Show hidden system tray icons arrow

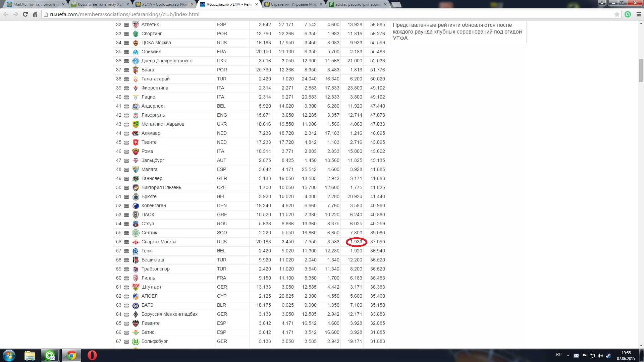[x=568, y=356]
